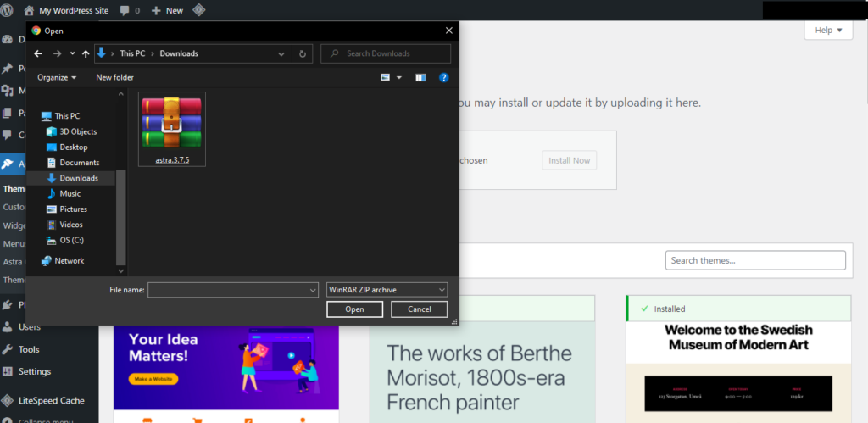This screenshot has height=423, width=868.
Task: Open OS (C:) drive in tree
Action: tap(64, 240)
